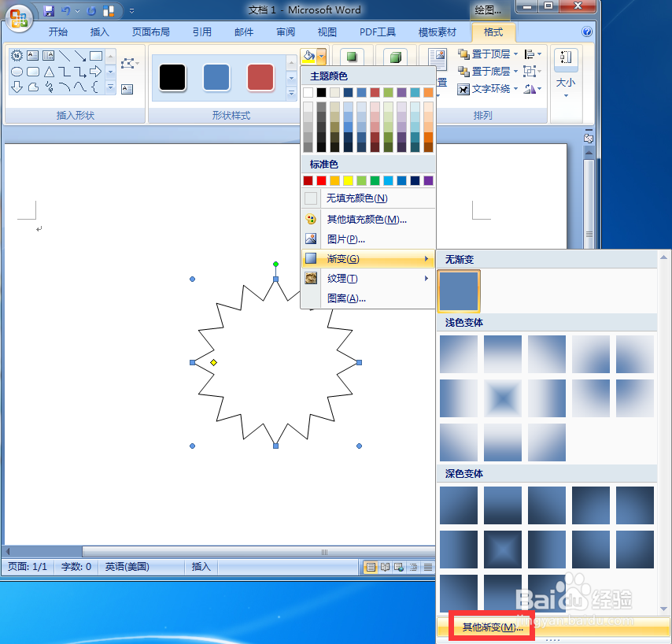This screenshot has width=672, height=644.
Task: Open the 视图 tab
Action: click(x=327, y=31)
